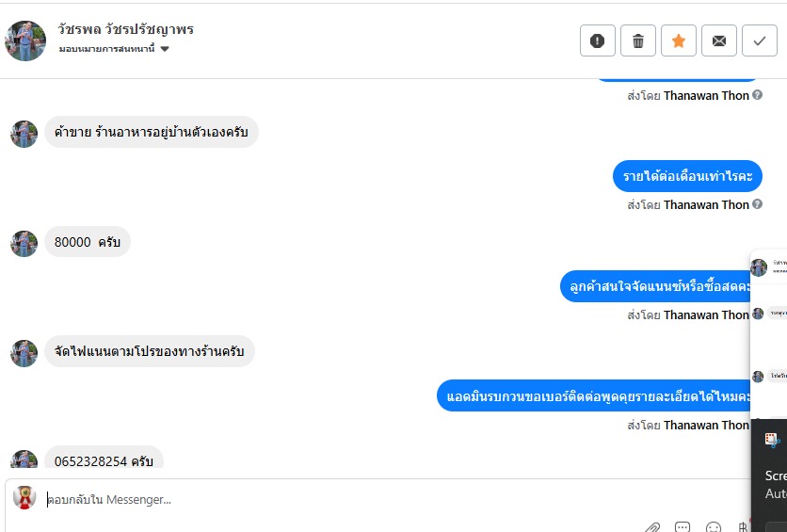Expand the มอบหมายการสนทนานี้ assignment dropdown
This screenshot has width=787, height=532.
114,49
